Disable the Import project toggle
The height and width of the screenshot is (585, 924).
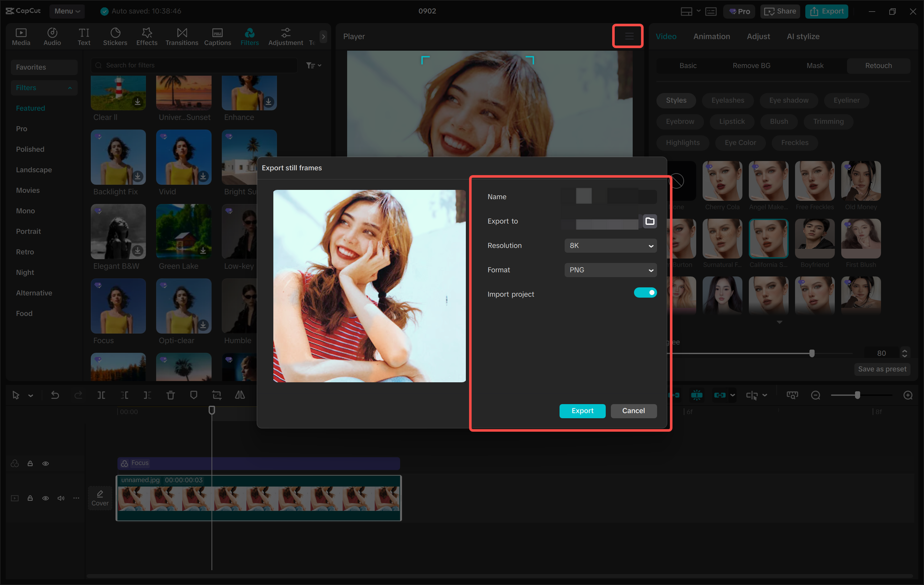(646, 292)
